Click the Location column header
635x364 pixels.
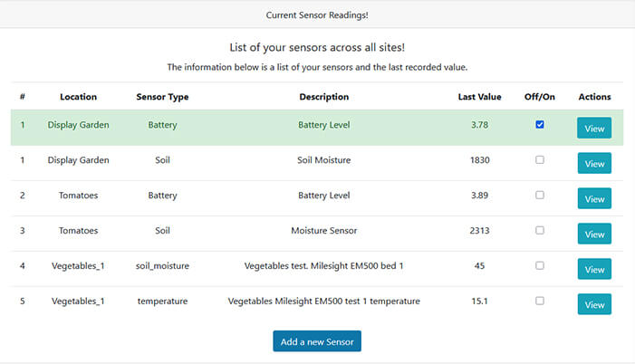[78, 97]
